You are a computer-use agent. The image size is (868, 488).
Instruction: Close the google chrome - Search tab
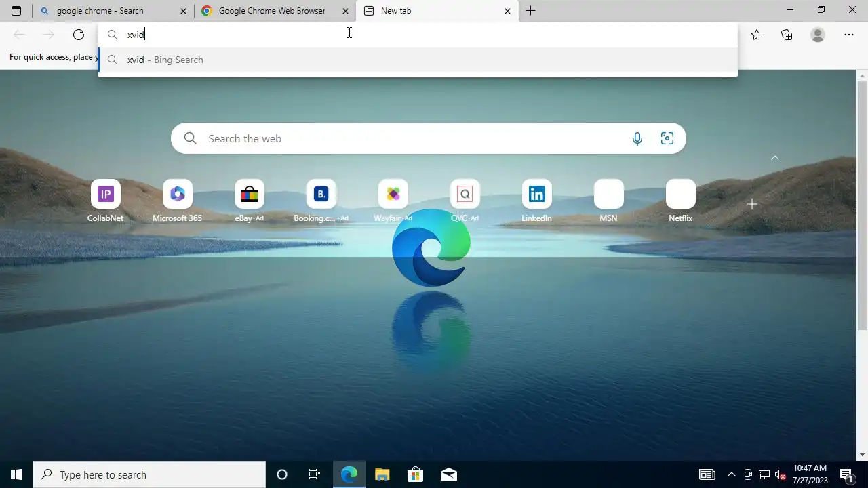(x=183, y=11)
